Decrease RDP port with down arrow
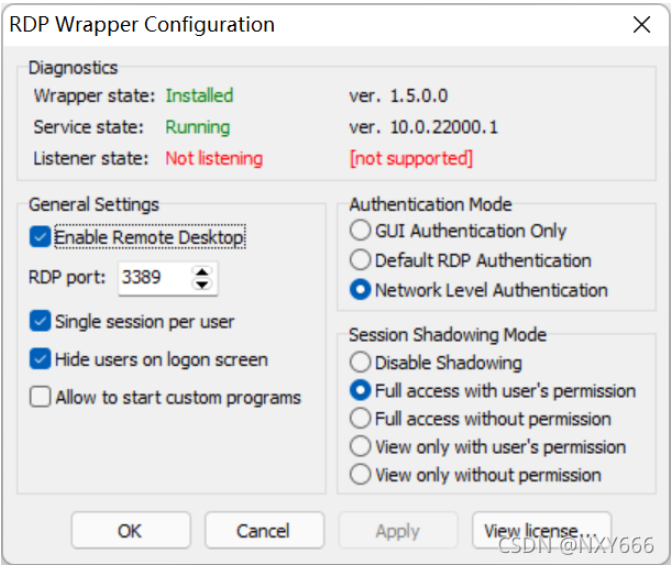The image size is (672, 570). pyautogui.click(x=203, y=286)
